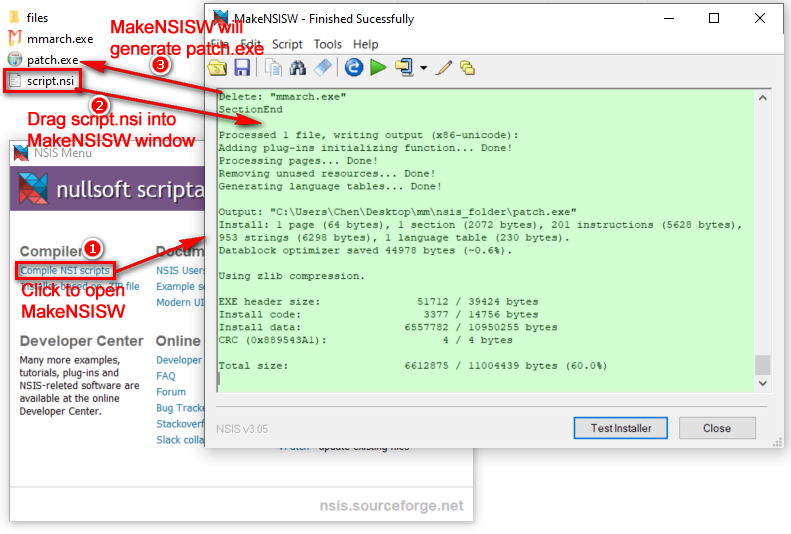
Task: Open the NSIS Users link in NSIS Menu
Action: pos(180,270)
